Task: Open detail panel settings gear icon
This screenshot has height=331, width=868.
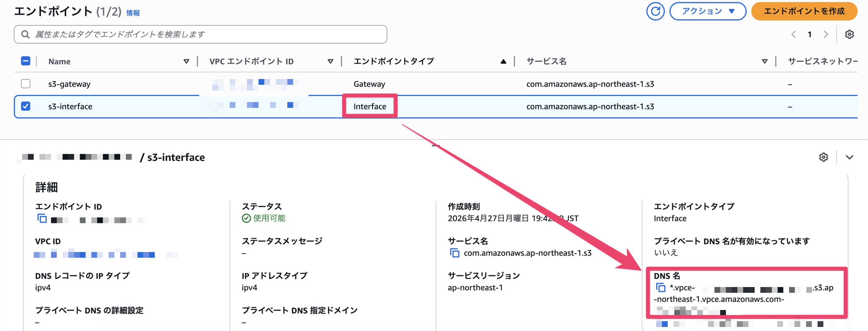Action: (823, 157)
